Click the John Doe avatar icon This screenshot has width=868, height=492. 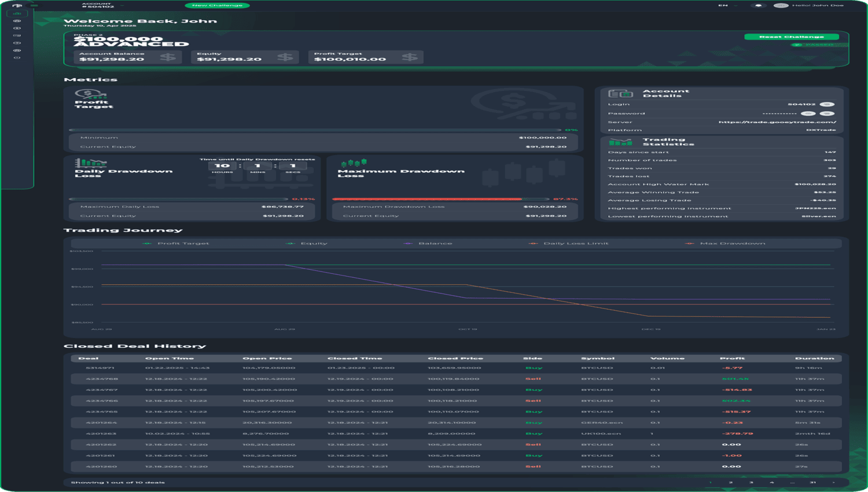click(781, 5)
